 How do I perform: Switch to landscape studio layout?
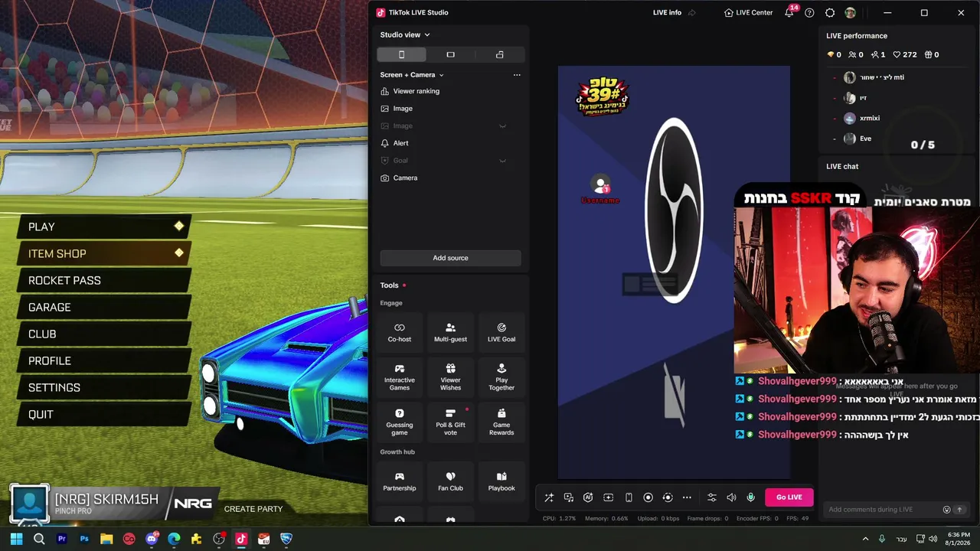point(450,54)
